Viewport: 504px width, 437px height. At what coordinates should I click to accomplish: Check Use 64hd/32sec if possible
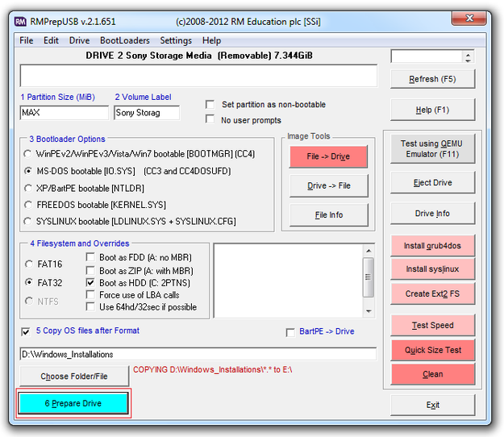pyautogui.click(x=90, y=307)
